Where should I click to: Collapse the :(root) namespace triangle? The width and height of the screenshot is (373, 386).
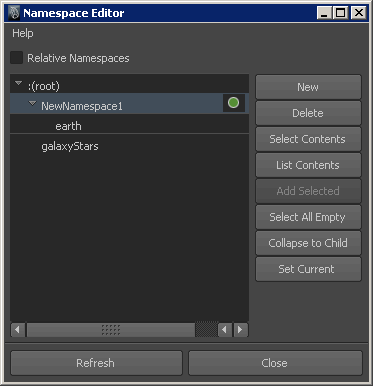tap(19, 83)
